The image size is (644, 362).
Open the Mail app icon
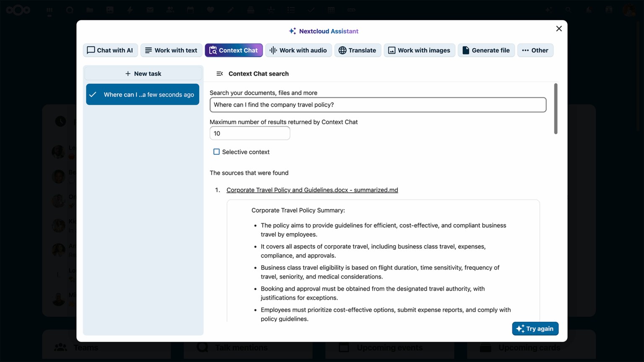point(150,10)
